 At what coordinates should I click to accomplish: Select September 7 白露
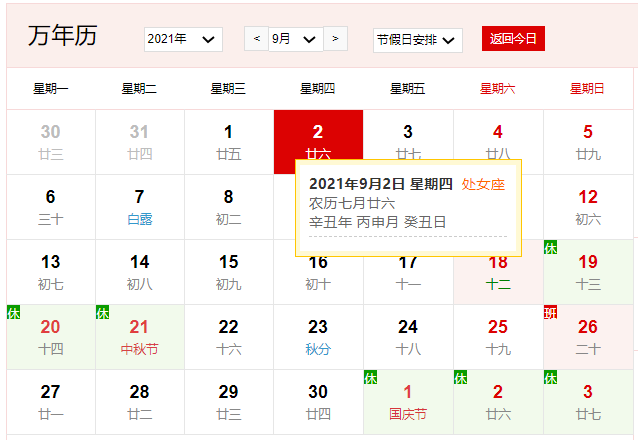point(140,207)
